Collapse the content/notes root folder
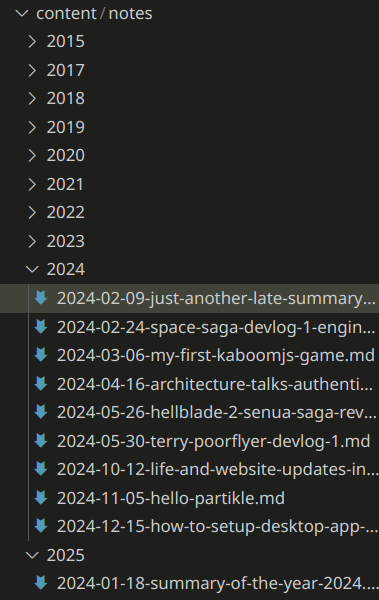 (x=22, y=13)
